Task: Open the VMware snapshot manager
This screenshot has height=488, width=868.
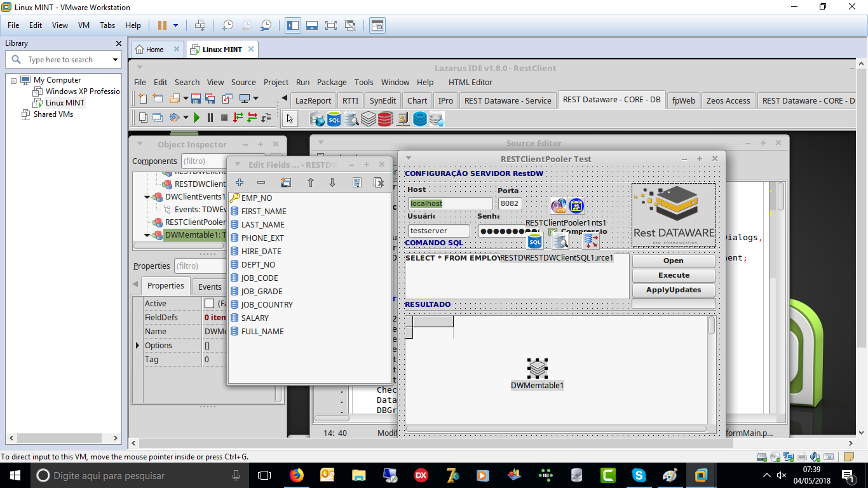Action: [x=266, y=25]
